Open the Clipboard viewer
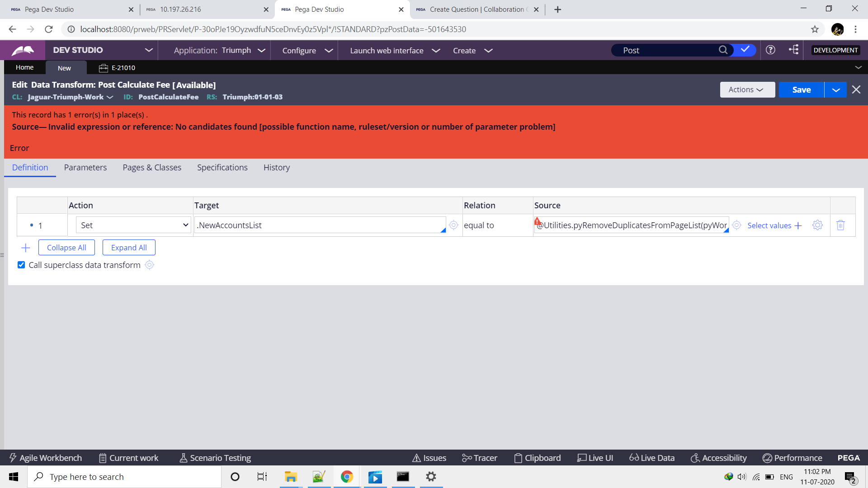Image resolution: width=868 pixels, height=488 pixels. click(537, 458)
